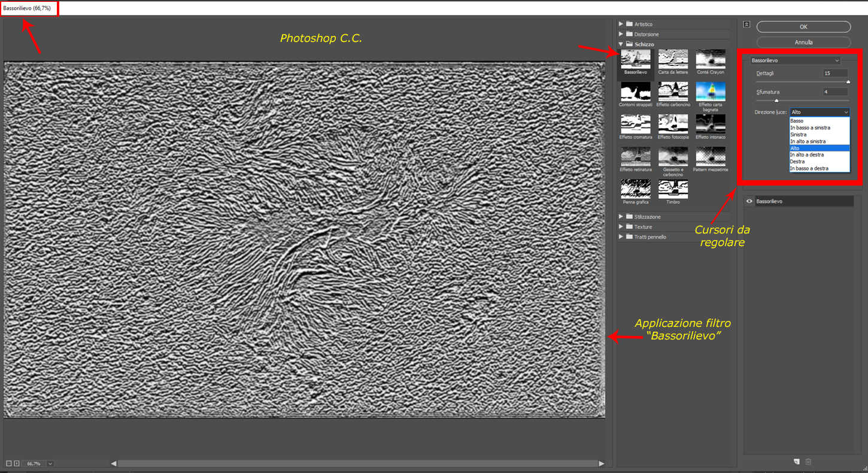Viewport: 868px width, 473px height.
Task: Expand the Artistico filter folder
Action: point(621,24)
